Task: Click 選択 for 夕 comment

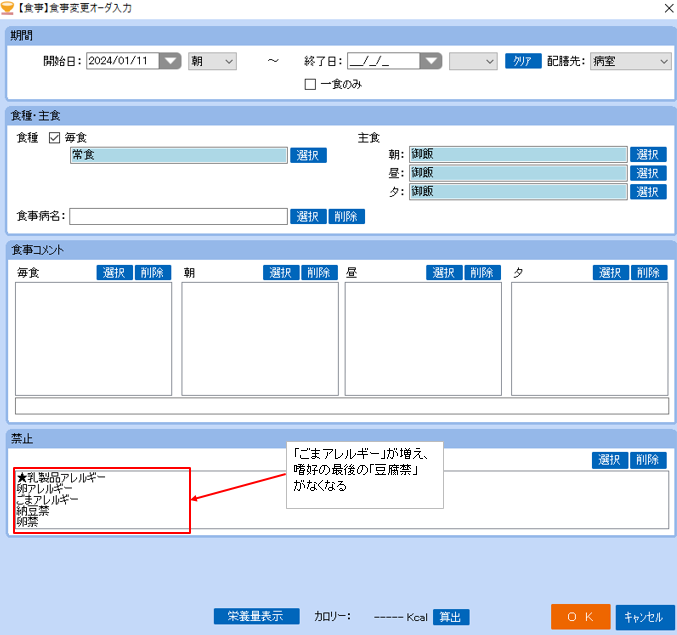Action: tap(611, 272)
